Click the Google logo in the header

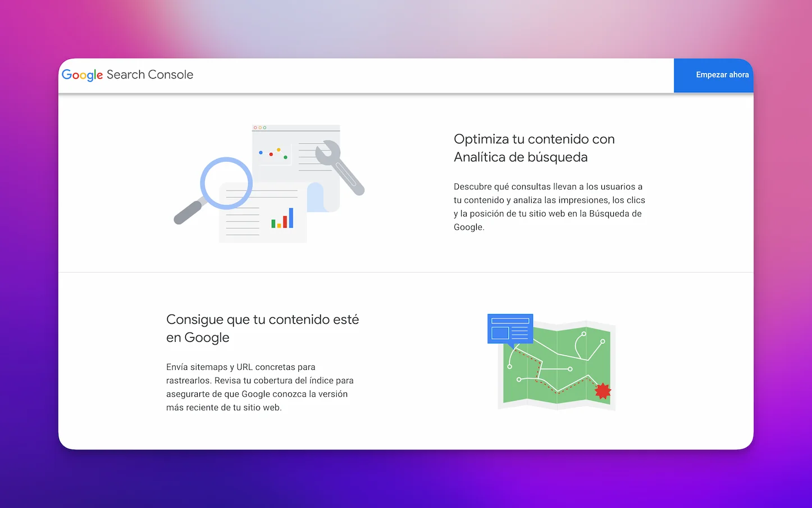[82, 75]
